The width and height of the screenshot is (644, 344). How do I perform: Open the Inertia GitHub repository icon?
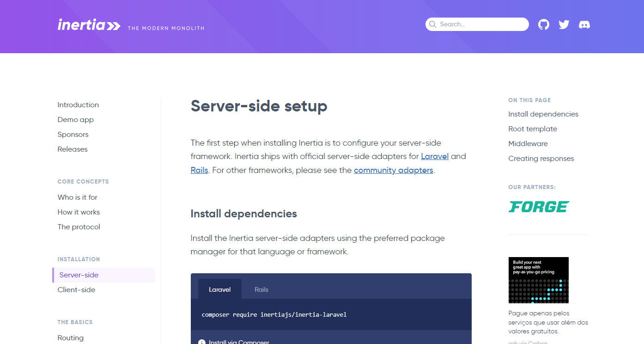tap(543, 24)
